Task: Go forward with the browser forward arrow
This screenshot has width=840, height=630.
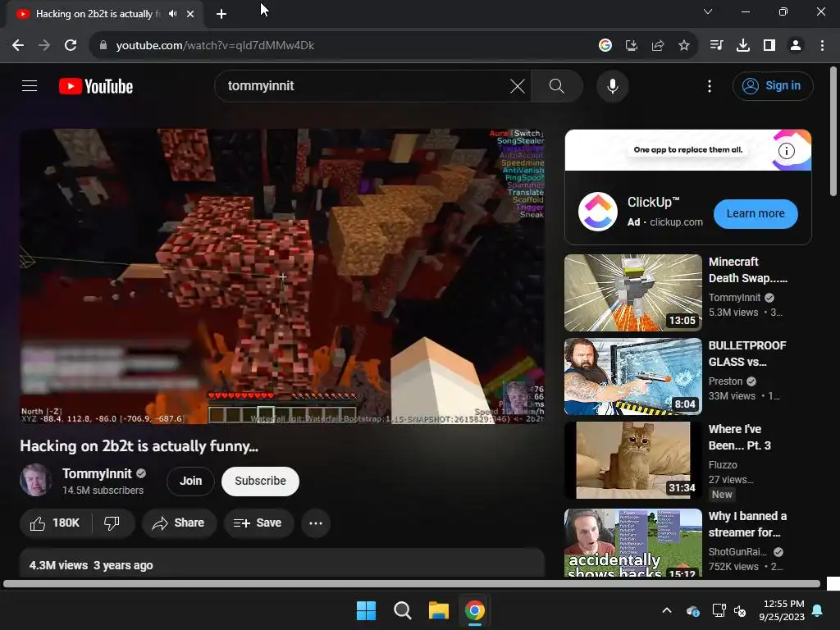Action: click(x=44, y=46)
